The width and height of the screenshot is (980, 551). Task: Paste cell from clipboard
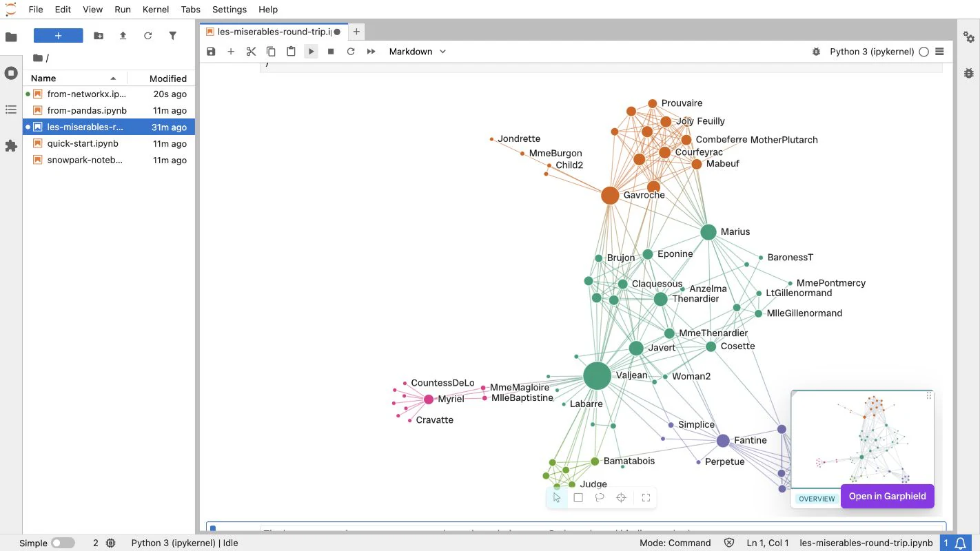[x=291, y=52]
